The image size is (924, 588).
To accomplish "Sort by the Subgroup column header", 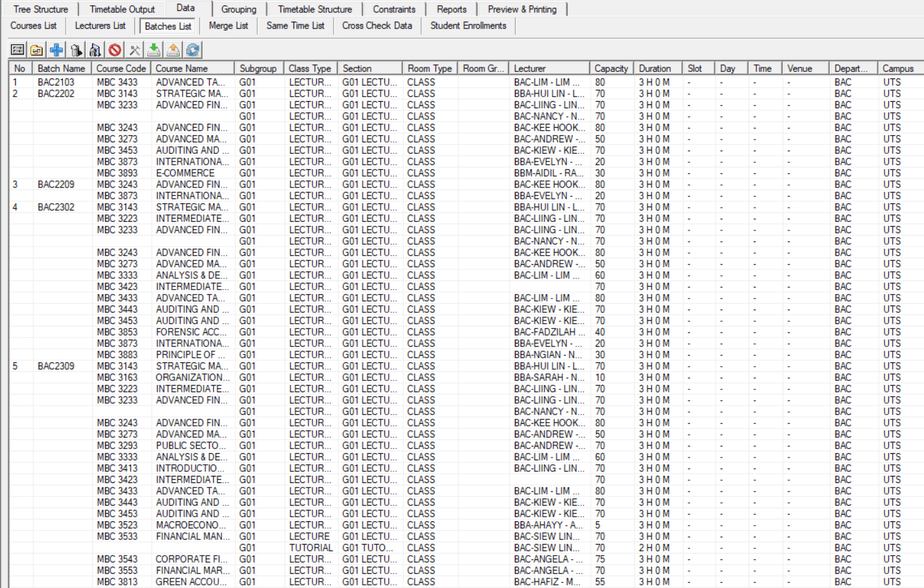I will coord(258,68).
